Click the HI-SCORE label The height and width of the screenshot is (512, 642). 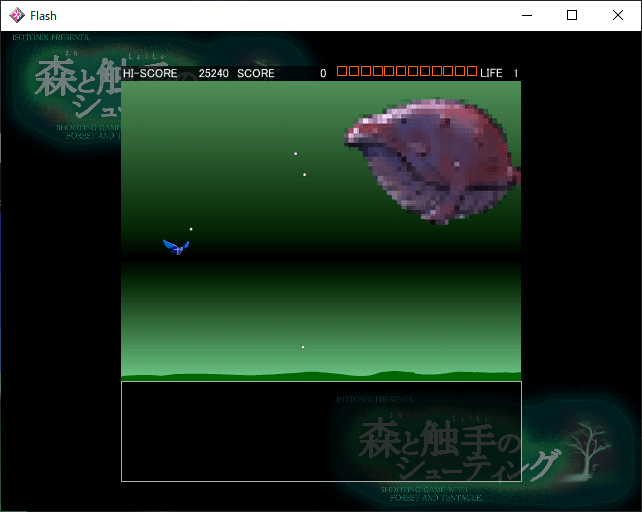point(151,73)
